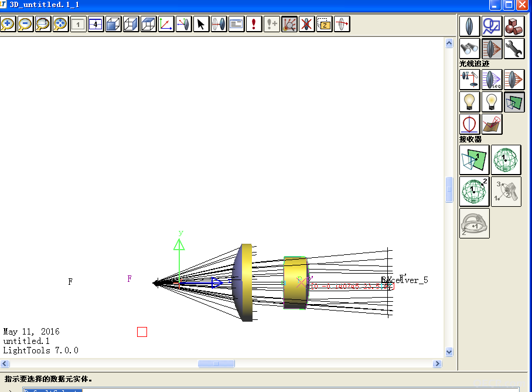Click the lens with red X icon
The image size is (532, 392).
308,24
